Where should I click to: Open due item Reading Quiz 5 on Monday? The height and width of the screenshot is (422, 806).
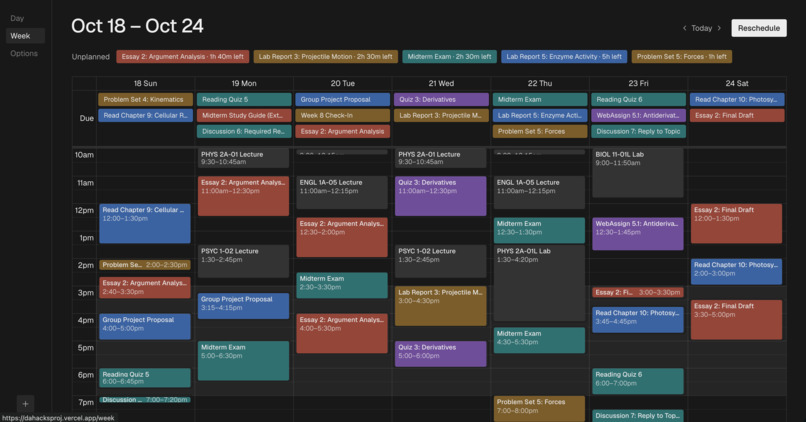tap(244, 99)
